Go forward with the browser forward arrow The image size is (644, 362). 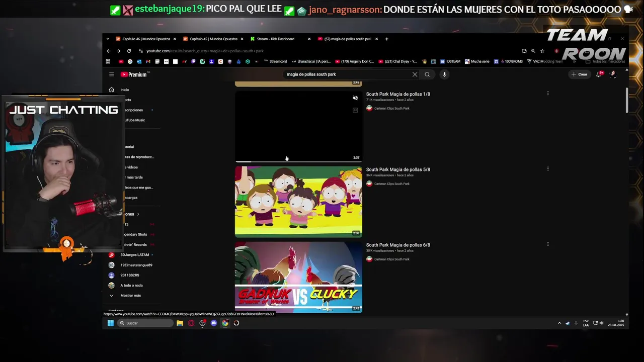(x=118, y=51)
